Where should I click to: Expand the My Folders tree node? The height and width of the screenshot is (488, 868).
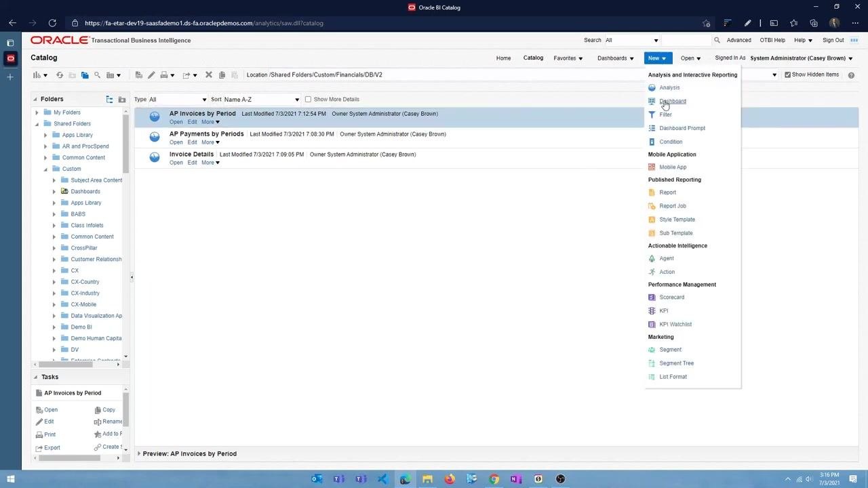(x=37, y=113)
